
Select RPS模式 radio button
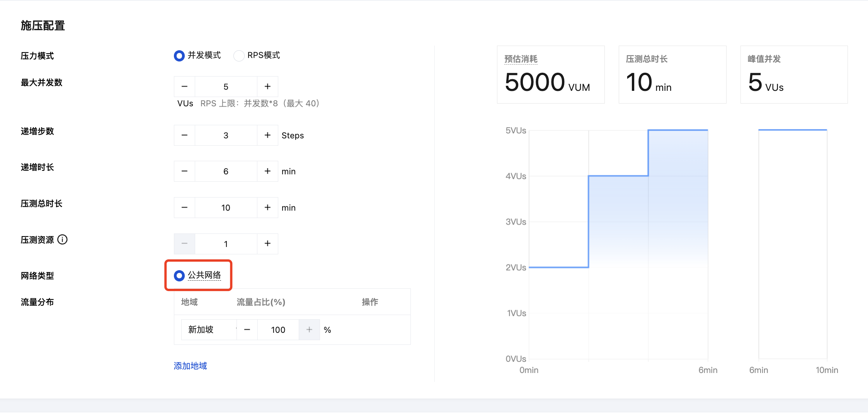tap(239, 56)
